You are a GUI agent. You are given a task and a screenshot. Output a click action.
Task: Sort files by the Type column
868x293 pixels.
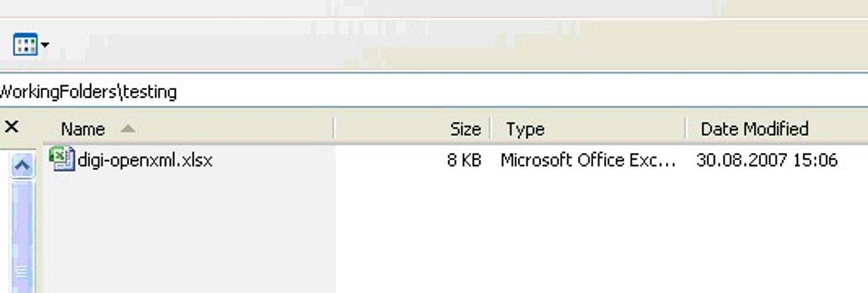pos(525,129)
